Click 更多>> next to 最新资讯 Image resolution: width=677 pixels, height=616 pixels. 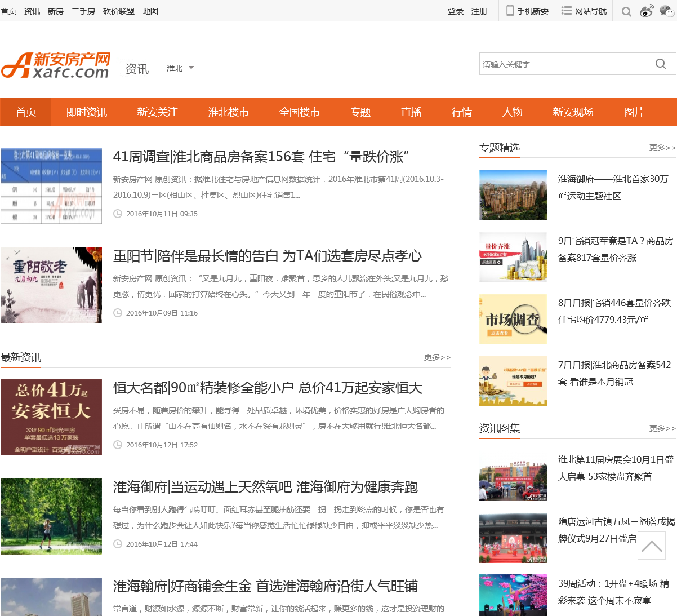click(437, 357)
